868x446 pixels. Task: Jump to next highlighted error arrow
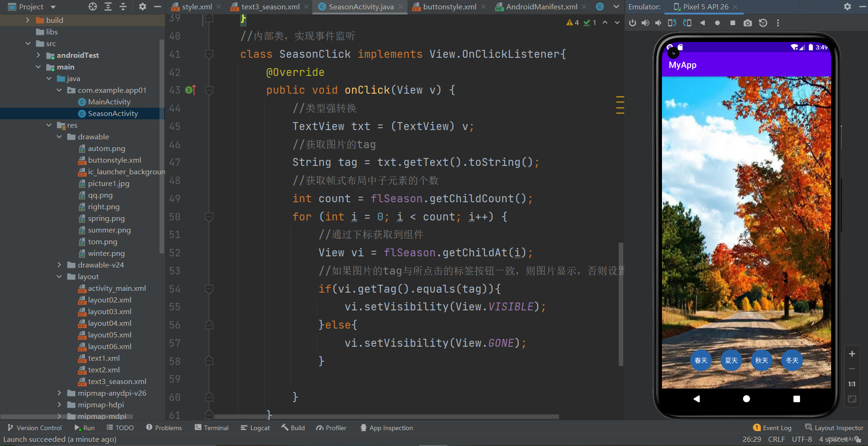(617, 22)
